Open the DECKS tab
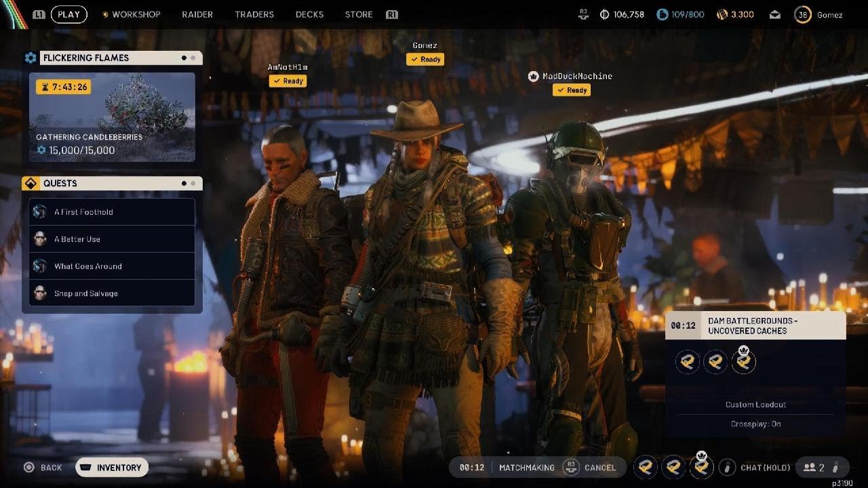 (309, 14)
